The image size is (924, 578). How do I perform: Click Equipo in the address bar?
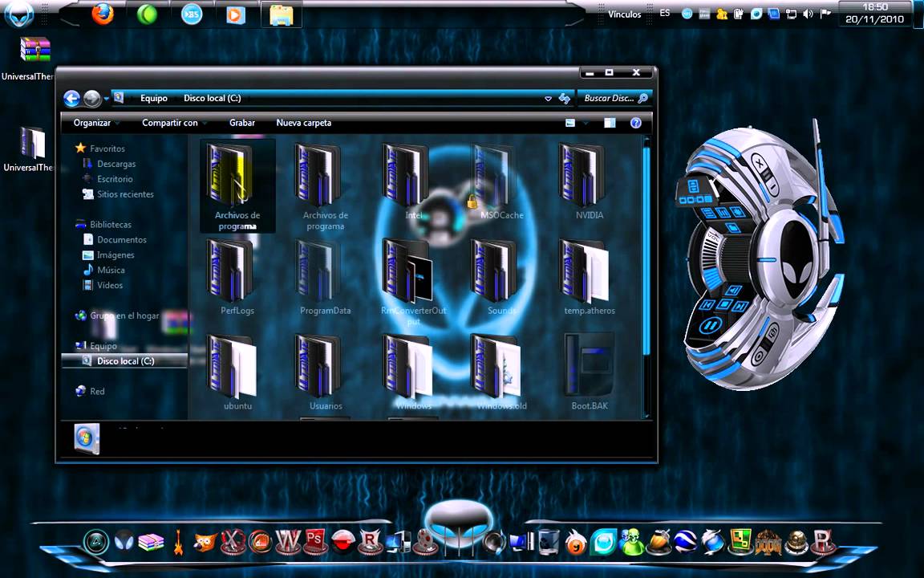tap(154, 99)
